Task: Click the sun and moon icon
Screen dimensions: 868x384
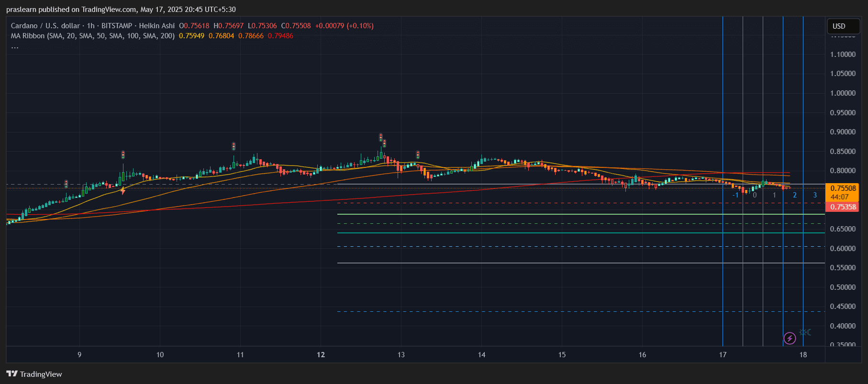Action: tap(805, 332)
